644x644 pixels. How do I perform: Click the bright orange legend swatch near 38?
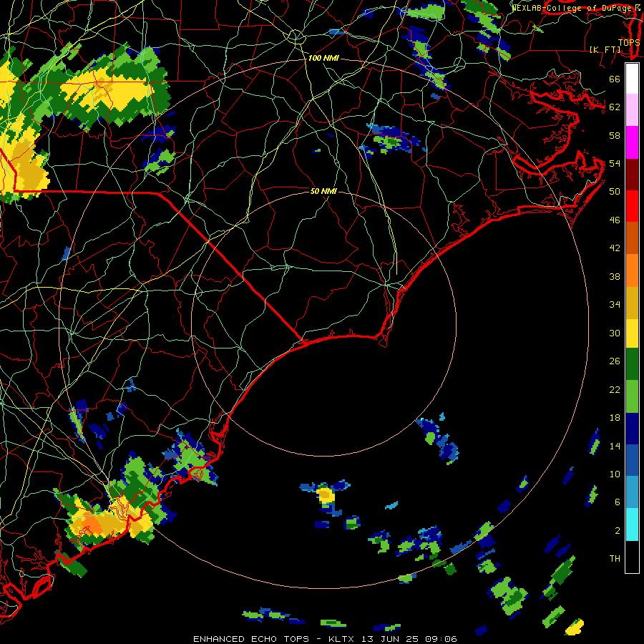click(632, 270)
